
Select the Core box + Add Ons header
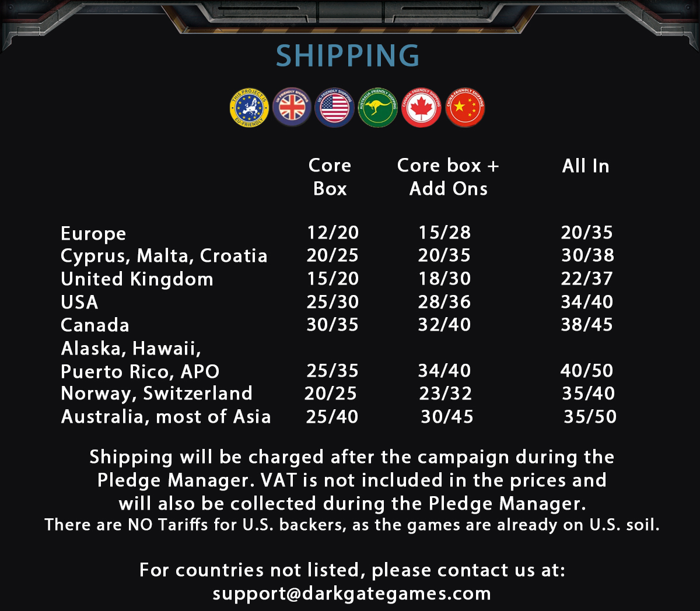tap(448, 177)
